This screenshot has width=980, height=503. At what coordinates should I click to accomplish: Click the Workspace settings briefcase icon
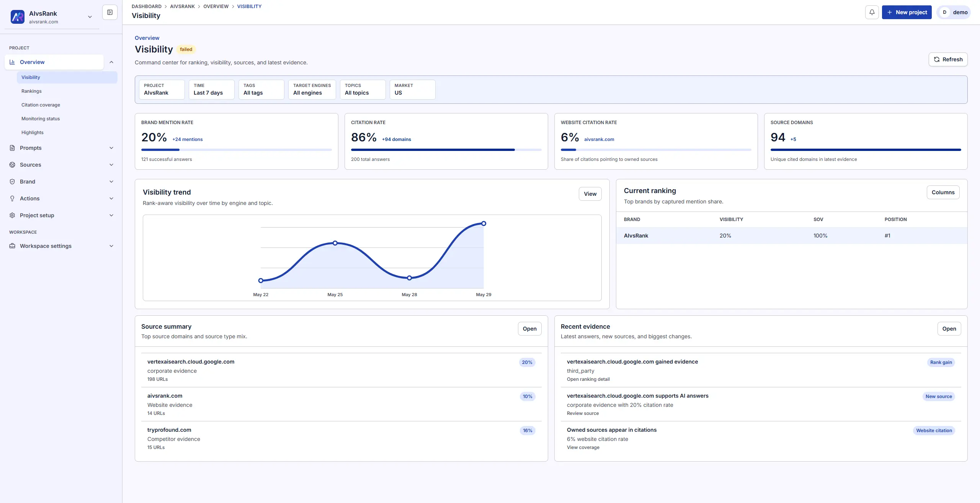[12, 246]
